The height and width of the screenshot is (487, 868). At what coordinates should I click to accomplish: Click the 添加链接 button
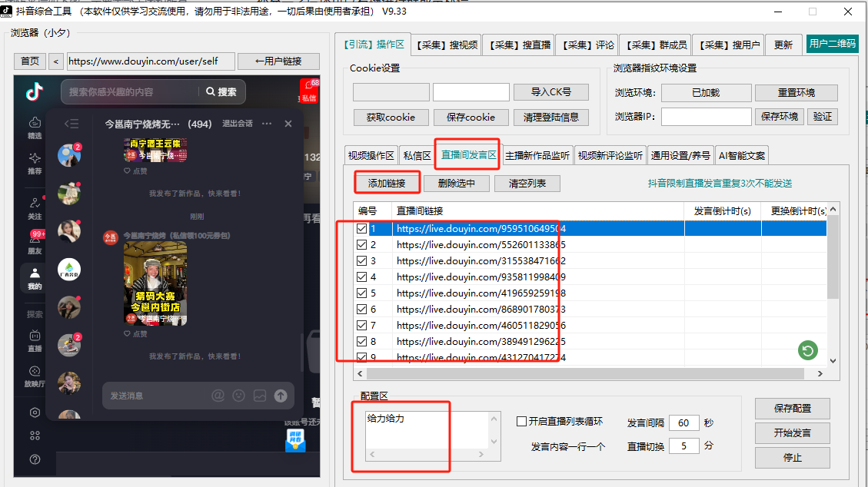[x=387, y=183]
